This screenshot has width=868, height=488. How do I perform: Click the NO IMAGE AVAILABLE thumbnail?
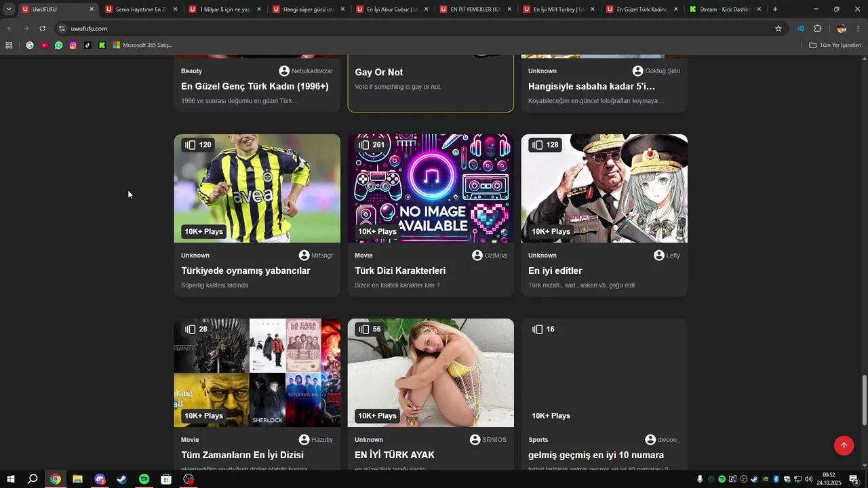(431, 188)
